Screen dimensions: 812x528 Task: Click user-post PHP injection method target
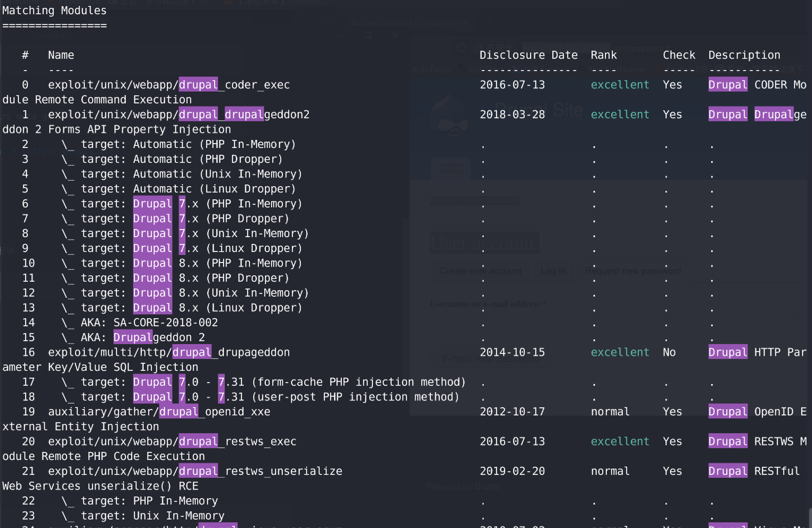pos(260,397)
